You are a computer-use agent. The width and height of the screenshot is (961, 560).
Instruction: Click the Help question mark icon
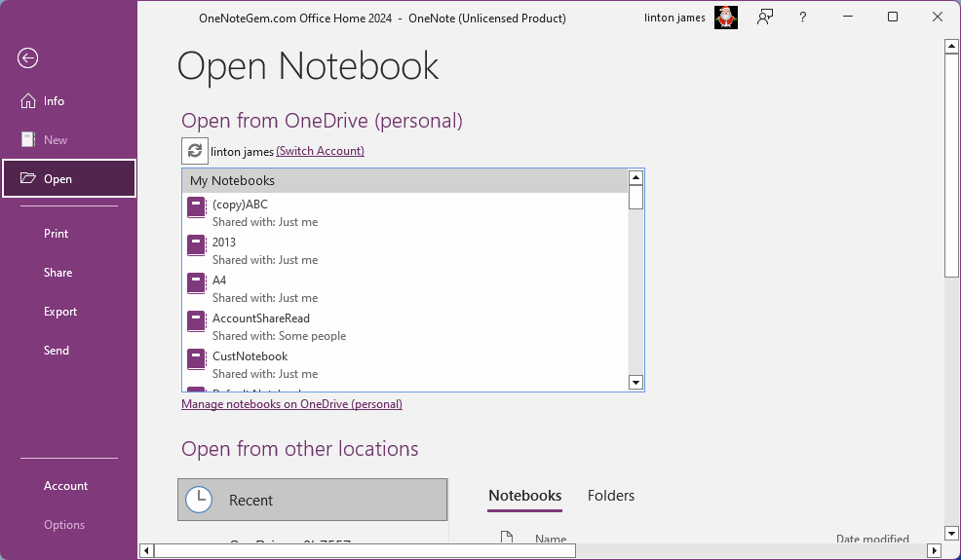[803, 18]
